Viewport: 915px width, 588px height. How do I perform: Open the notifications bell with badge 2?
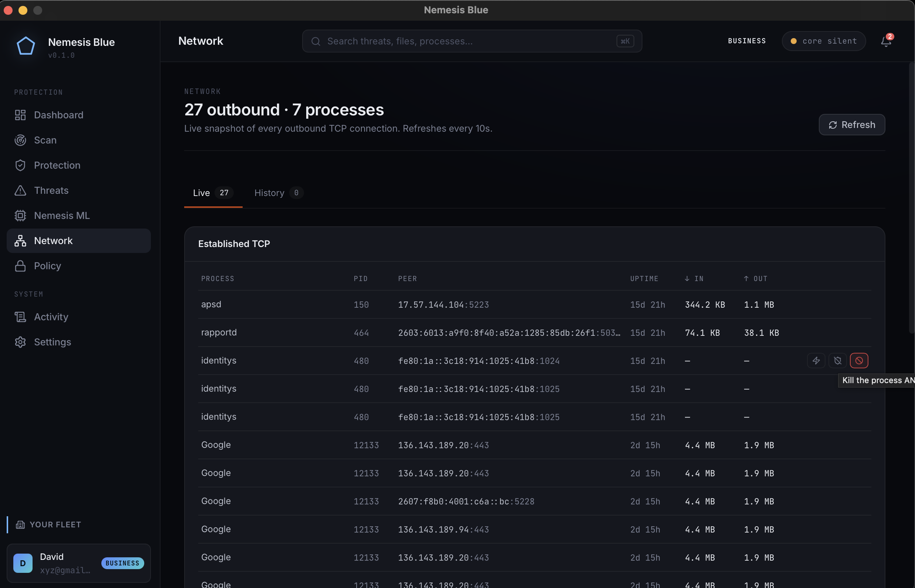point(886,41)
